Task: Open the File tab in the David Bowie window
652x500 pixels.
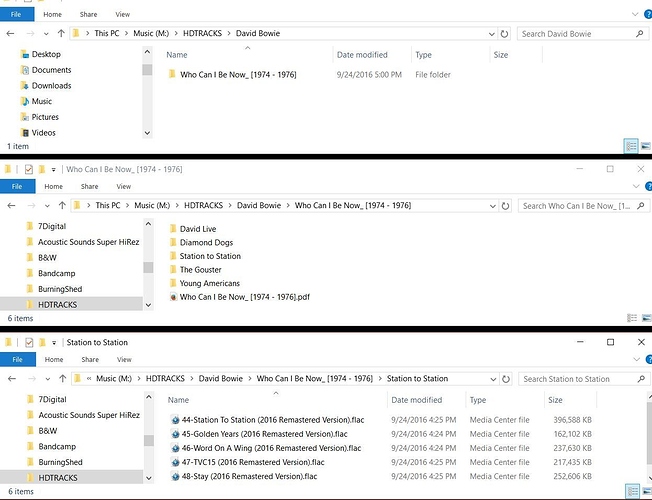Action: pos(17,14)
